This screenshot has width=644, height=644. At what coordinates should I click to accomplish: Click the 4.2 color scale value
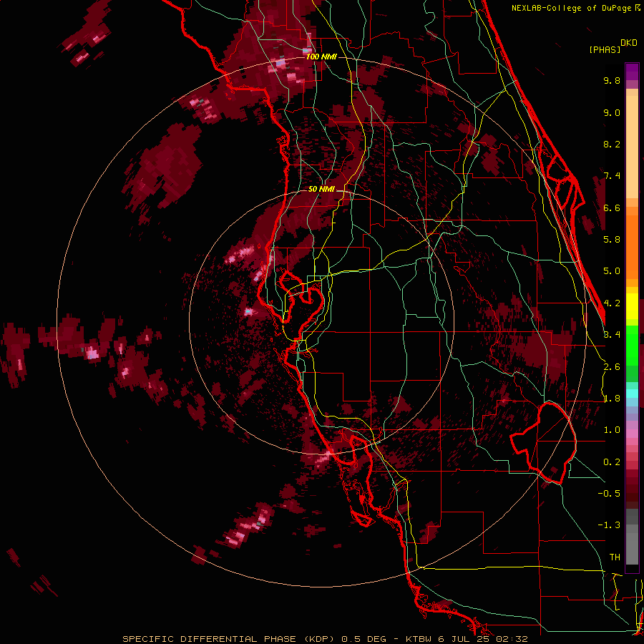[612, 303]
